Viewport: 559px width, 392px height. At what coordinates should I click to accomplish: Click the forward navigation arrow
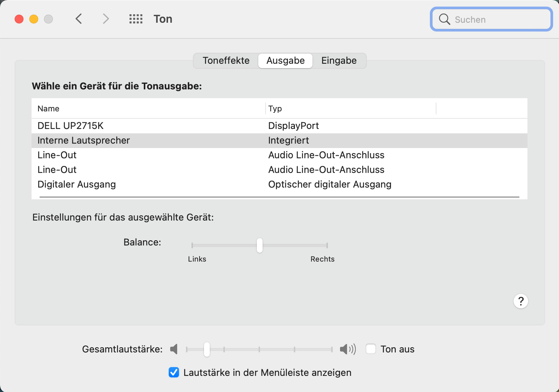tap(106, 19)
